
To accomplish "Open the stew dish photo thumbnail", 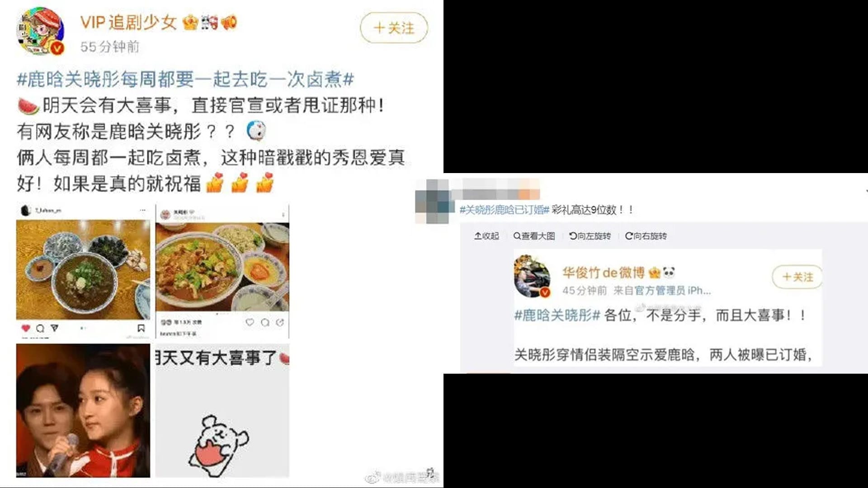I will (222, 267).
